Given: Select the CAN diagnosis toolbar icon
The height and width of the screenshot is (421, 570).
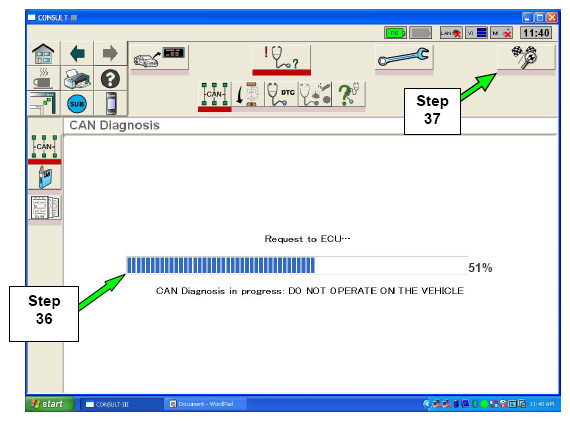Looking at the screenshot, I should pos(215,94).
